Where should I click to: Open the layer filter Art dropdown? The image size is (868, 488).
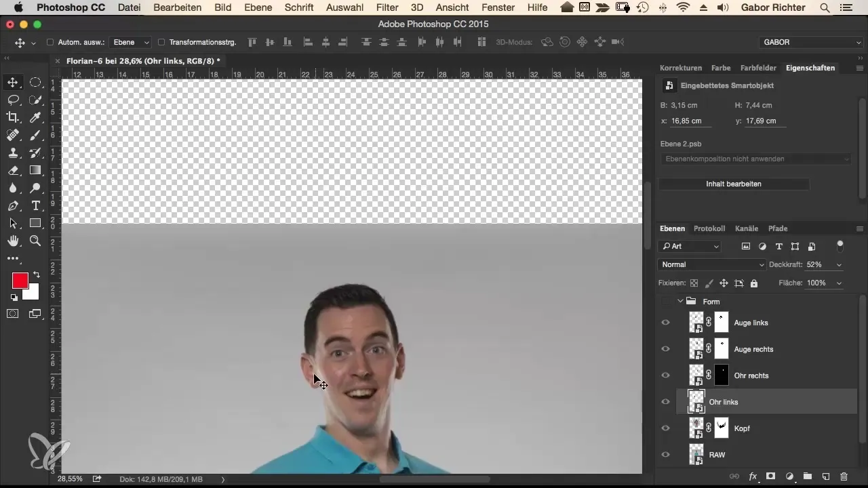coord(690,246)
